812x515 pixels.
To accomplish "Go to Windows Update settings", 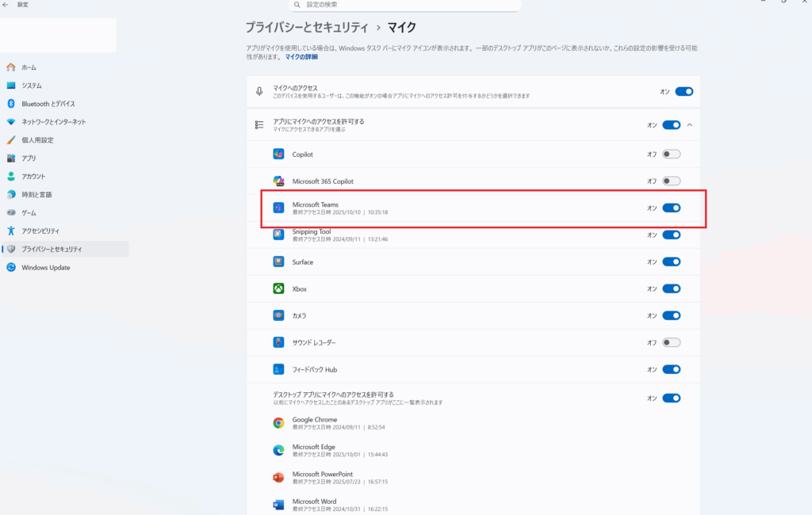I will pos(46,267).
